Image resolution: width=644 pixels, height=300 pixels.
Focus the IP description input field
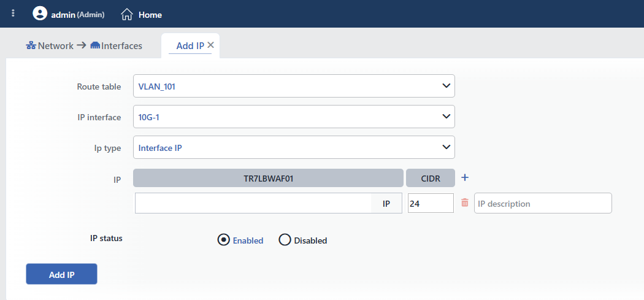click(543, 203)
